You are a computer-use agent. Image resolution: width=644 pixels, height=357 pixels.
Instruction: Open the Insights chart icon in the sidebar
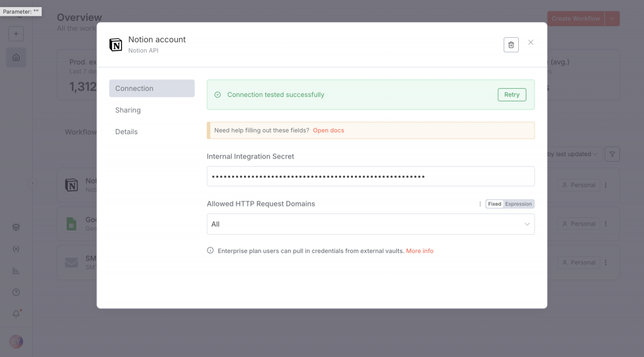tap(16, 271)
